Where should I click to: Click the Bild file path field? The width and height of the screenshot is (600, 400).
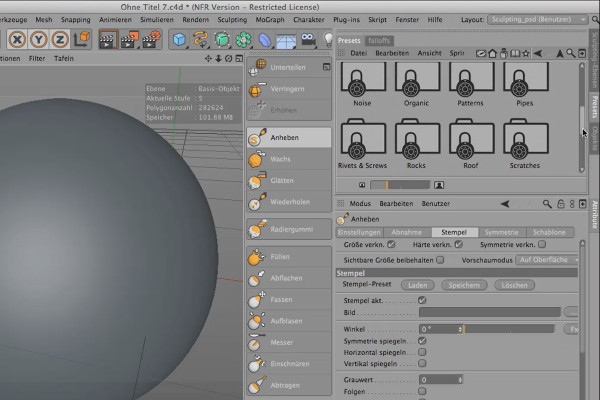pos(489,313)
